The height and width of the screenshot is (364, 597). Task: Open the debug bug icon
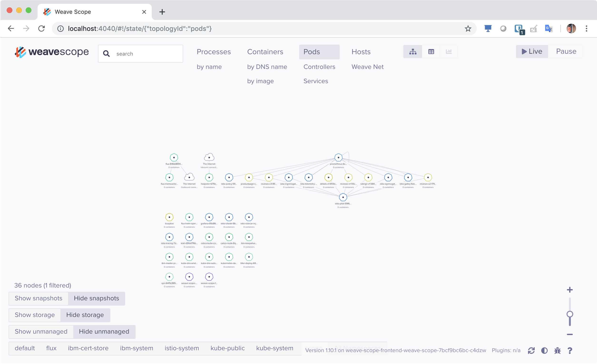tap(557, 350)
